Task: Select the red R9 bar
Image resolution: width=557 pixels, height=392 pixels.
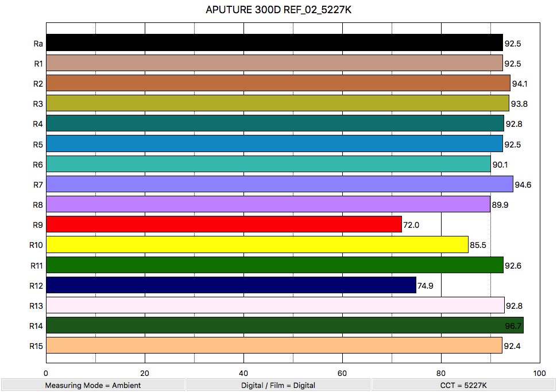Action: 223,224
